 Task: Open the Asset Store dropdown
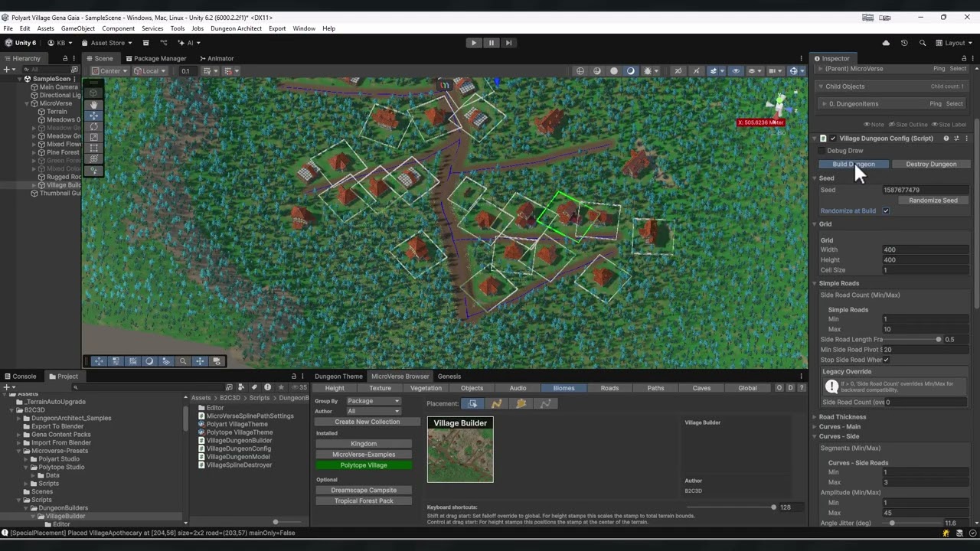click(106, 43)
